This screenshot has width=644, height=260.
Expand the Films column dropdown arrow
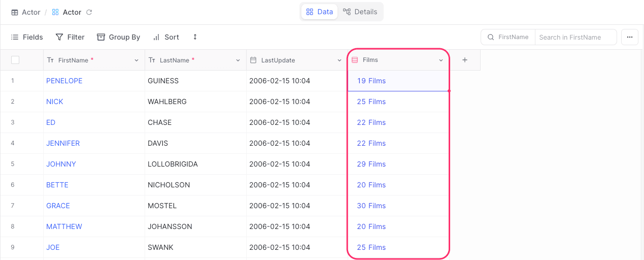click(x=440, y=60)
